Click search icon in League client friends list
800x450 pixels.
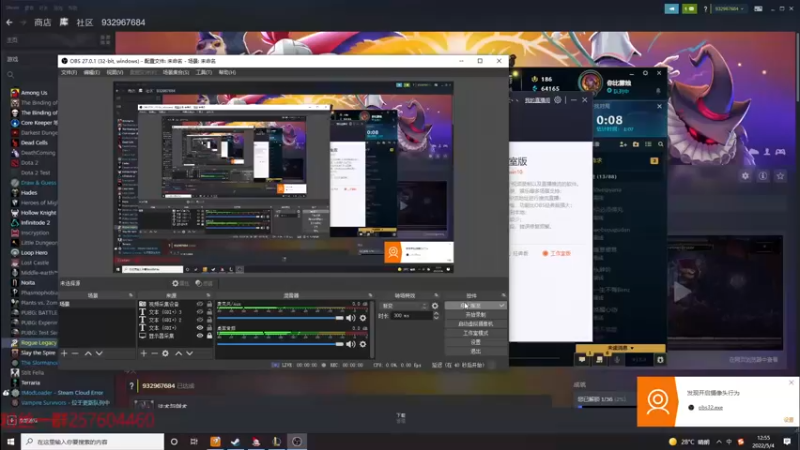click(661, 144)
